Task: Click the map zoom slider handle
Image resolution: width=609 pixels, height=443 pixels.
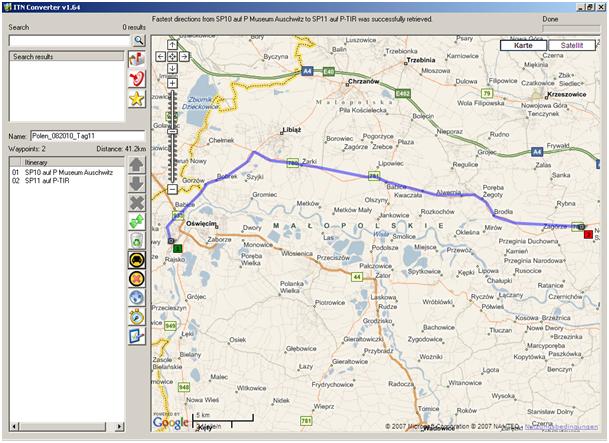Action: [x=172, y=132]
